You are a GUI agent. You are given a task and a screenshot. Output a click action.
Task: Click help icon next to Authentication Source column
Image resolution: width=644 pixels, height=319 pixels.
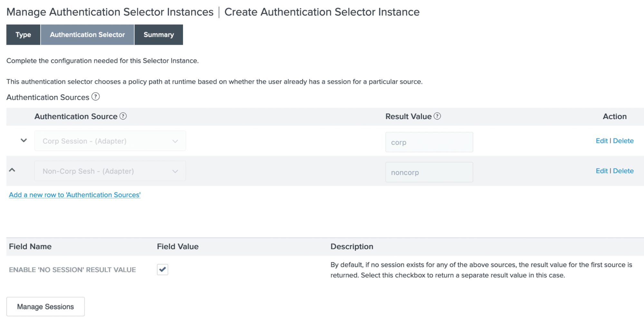tap(123, 116)
